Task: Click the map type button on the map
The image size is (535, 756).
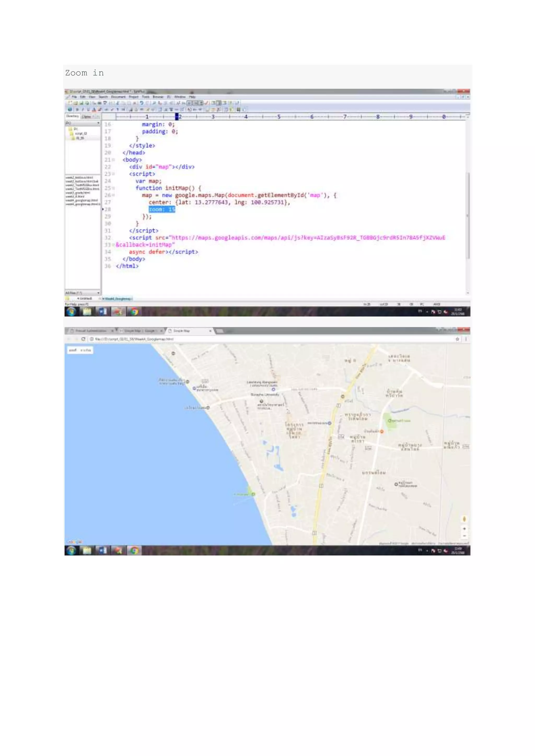Action: tap(73, 350)
